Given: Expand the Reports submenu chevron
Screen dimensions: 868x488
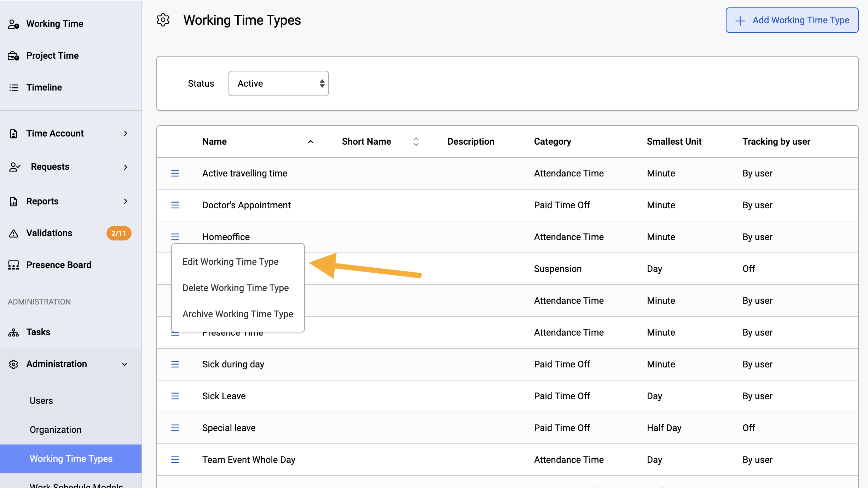Looking at the screenshot, I should tap(126, 201).
